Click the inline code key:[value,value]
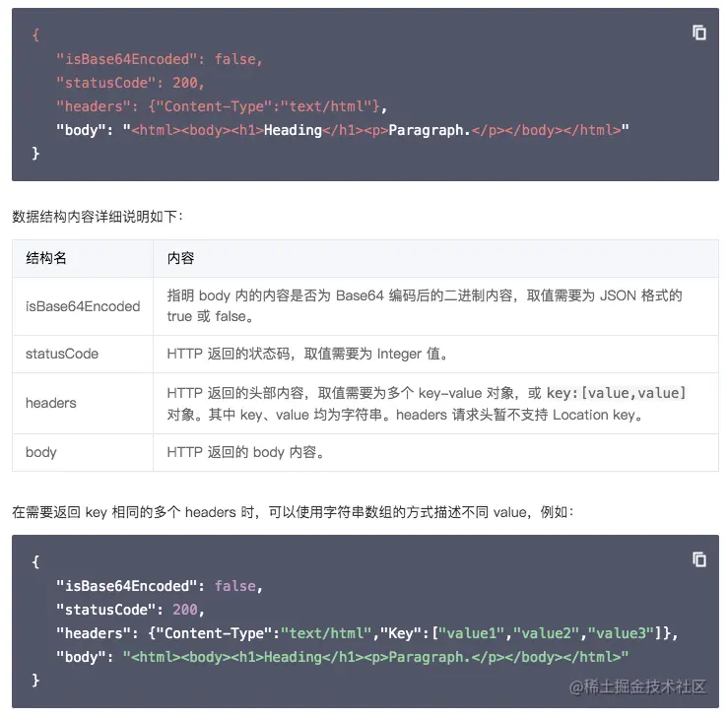The width and height of the screenshot is (728, 717). (616, 393)
